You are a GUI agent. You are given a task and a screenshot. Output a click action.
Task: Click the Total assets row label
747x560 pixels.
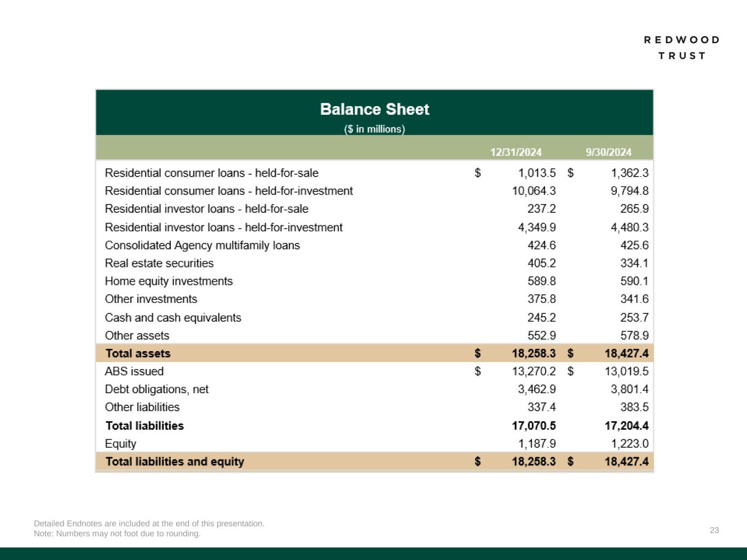coord(138,353)
